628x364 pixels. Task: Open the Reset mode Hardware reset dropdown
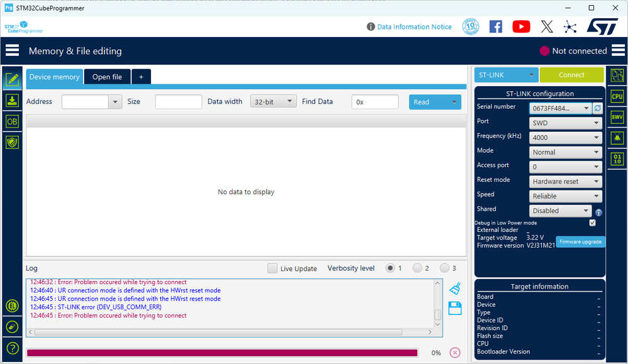pos(566,182)
